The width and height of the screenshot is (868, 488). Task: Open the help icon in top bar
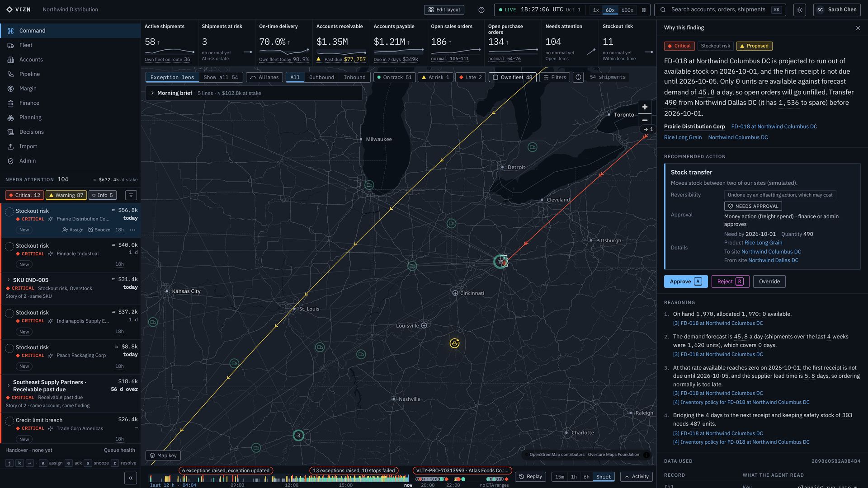pyautogui.click(x=481, y=9)
